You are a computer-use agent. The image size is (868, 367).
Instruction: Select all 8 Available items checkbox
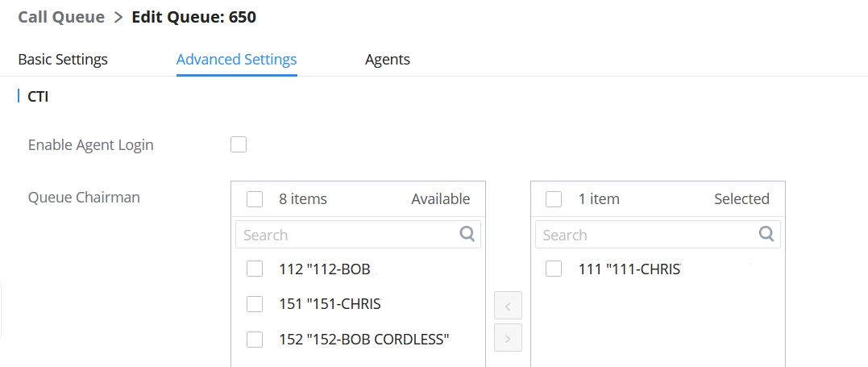tap(255, 198)
